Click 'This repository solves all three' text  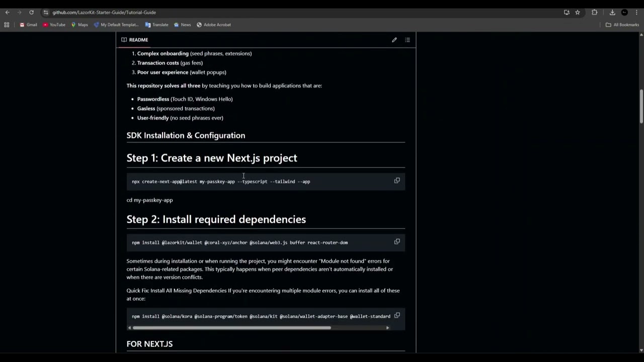coord(163,85)
